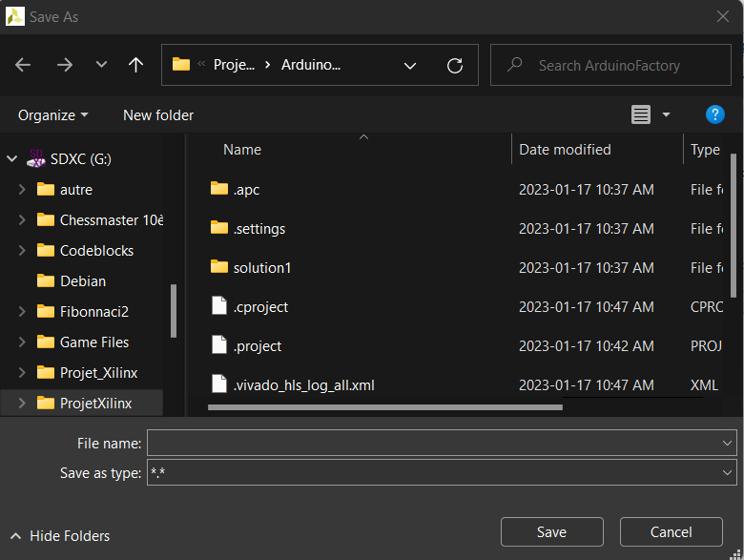Viewport: 744px width, 560px height.
Task: Click the view layout icon
Action: click(x=641, y=114)
